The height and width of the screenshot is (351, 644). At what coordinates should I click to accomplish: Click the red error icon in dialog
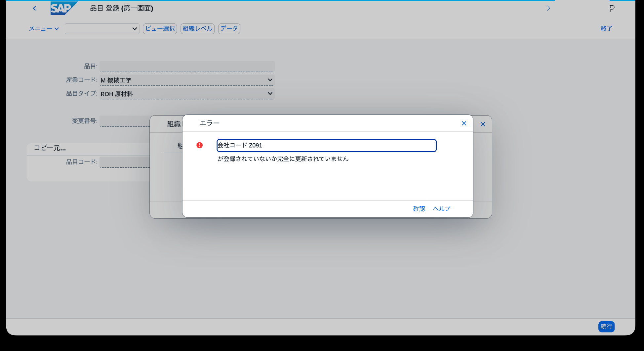(200, 145)
